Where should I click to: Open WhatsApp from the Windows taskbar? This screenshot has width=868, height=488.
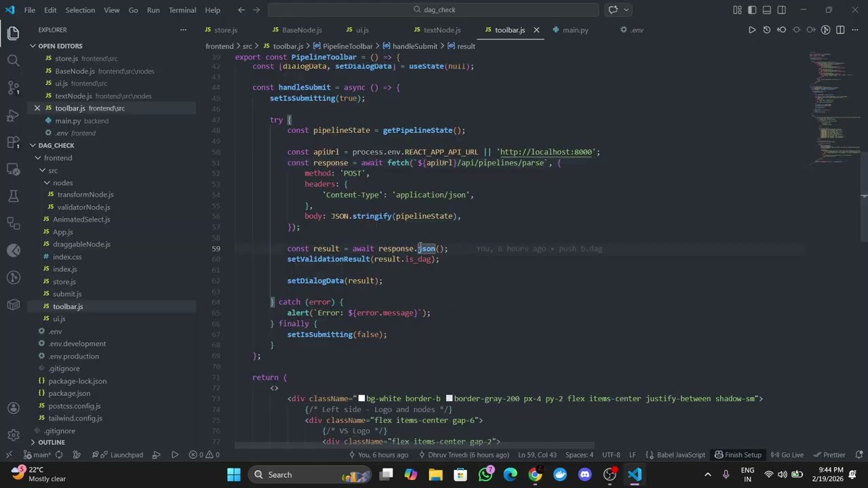pos(486,475)
